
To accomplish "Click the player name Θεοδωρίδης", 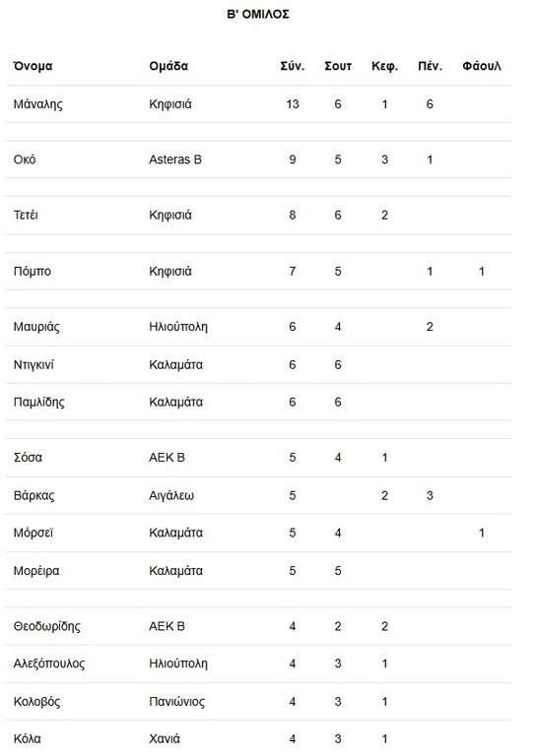I will point(46,626).
